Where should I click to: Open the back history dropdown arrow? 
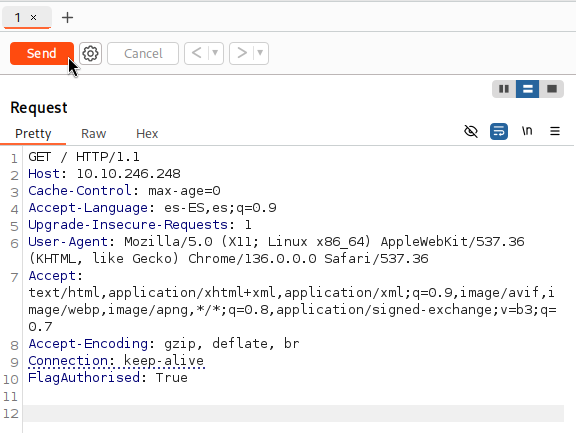point(215,53)
